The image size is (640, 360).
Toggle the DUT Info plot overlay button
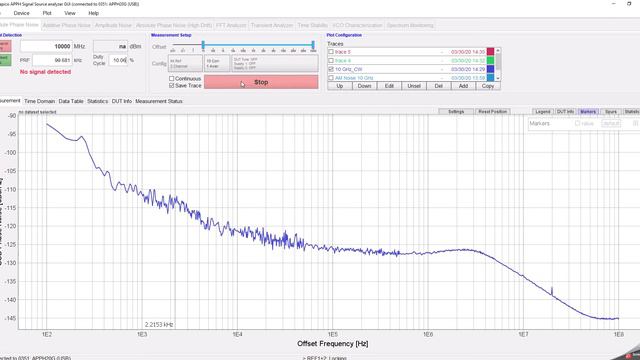coord(565,111)
